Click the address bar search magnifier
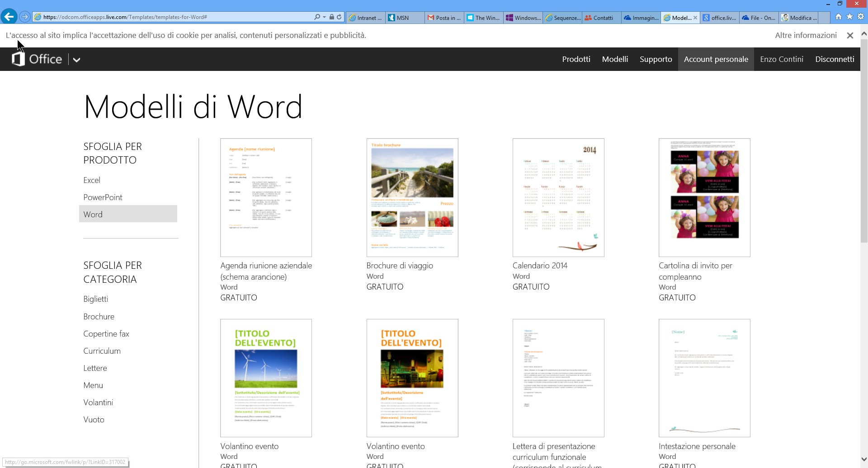The height and width of the screenshot is (468, 868). 317,17
